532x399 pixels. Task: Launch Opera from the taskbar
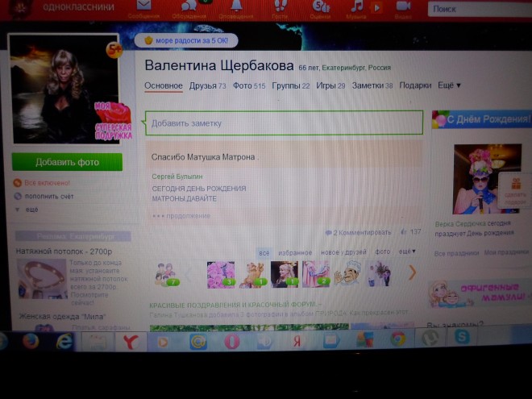click(x=232, y=341)
